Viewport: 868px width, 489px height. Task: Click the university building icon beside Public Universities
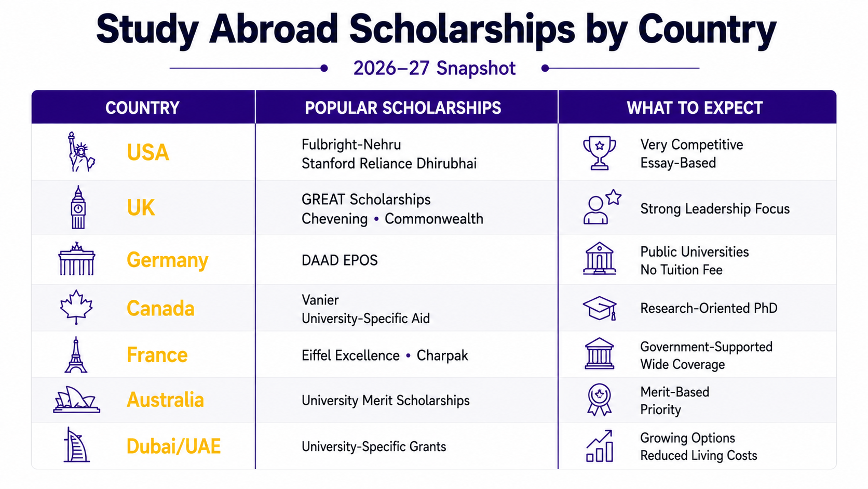[600, 258]
